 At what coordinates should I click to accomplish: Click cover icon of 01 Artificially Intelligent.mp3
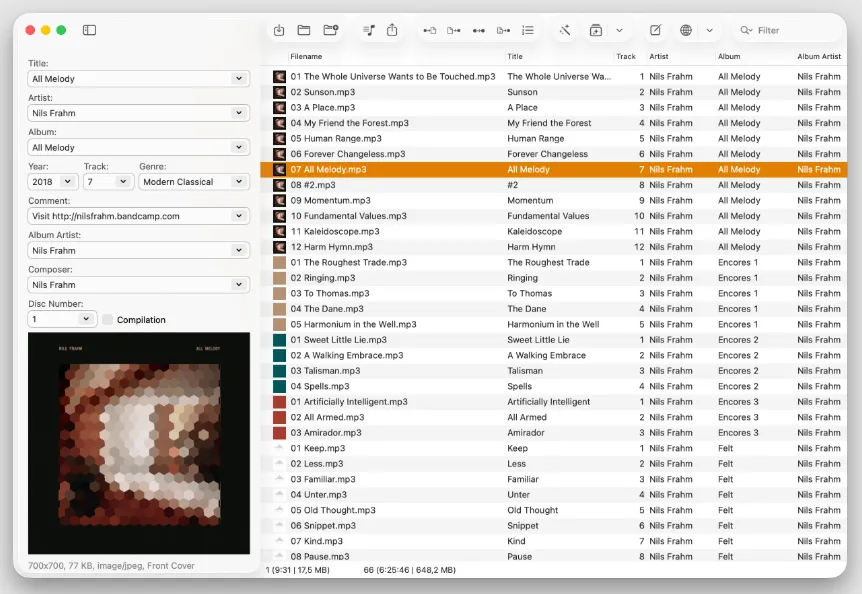279,402
